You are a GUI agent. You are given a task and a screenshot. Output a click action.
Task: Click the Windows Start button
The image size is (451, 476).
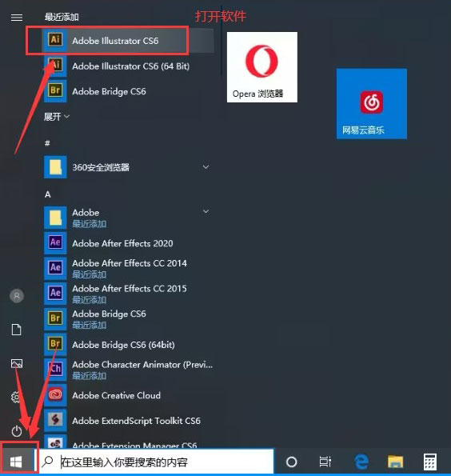point(16,462)
